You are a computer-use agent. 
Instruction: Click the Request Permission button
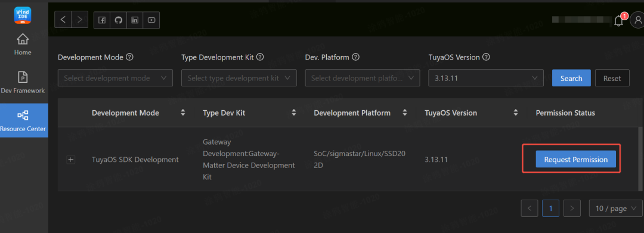[576, 159]
